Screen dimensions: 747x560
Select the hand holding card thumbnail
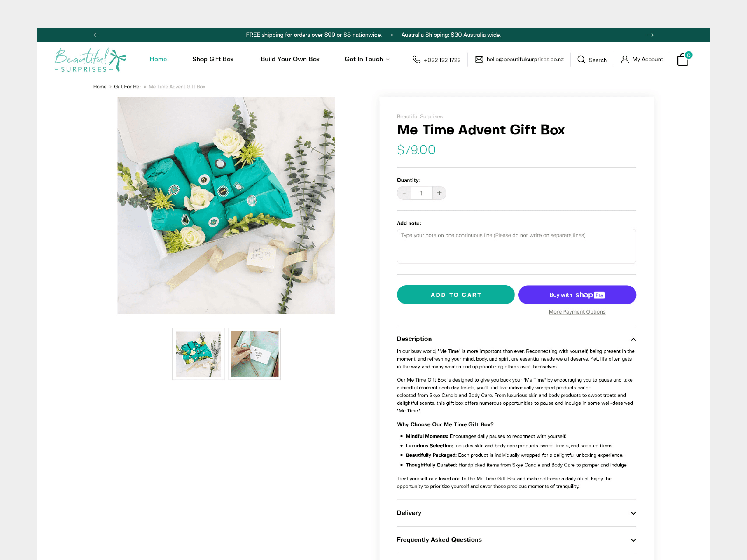click(x=255, y=354)
